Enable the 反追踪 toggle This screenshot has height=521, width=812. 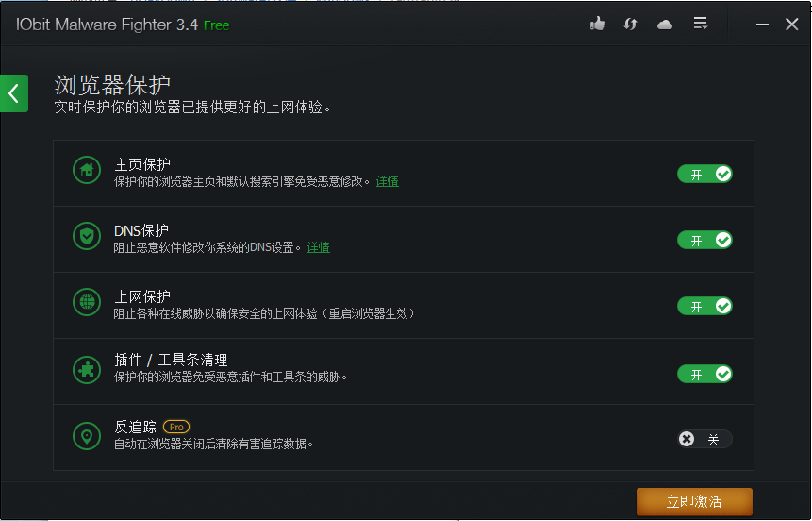coord(704,439)
